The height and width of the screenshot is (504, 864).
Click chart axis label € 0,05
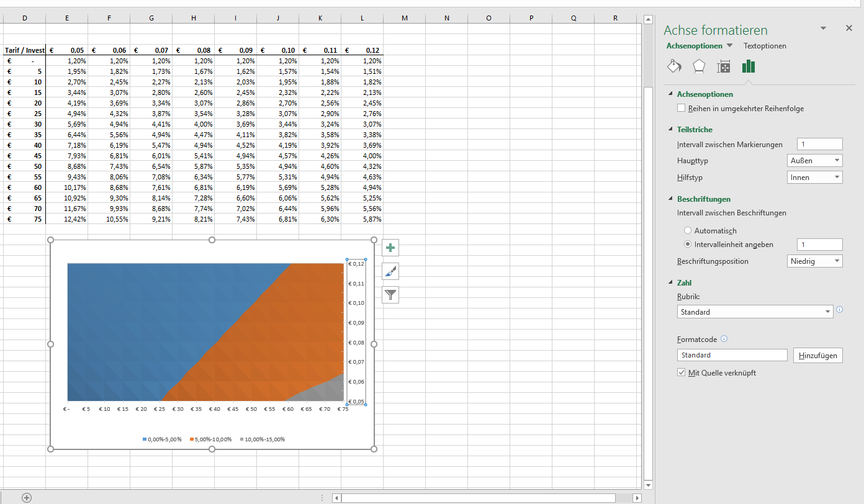(356, 402)
